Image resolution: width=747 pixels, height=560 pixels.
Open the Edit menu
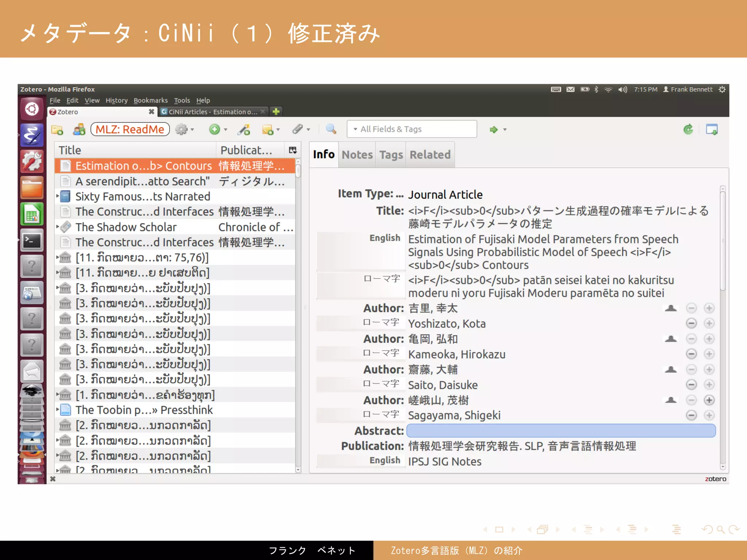pyautogui.click(x=72, y=100)
